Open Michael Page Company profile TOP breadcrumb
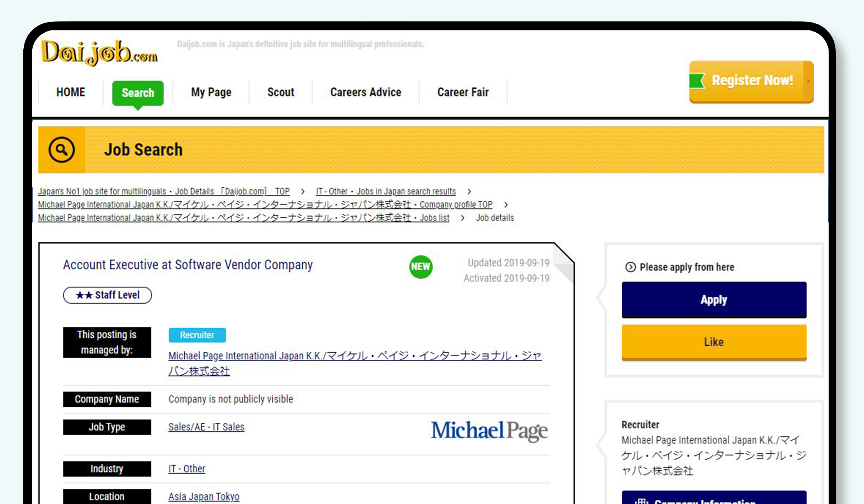This screenshot has height=504, width=864. coord(265,205)
